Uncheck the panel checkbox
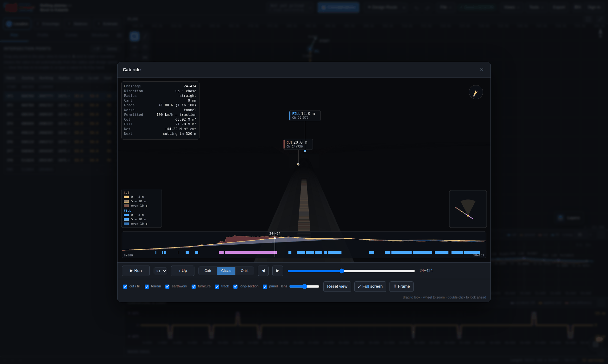The height and width of the screenshot is (364, 608). 265,286
